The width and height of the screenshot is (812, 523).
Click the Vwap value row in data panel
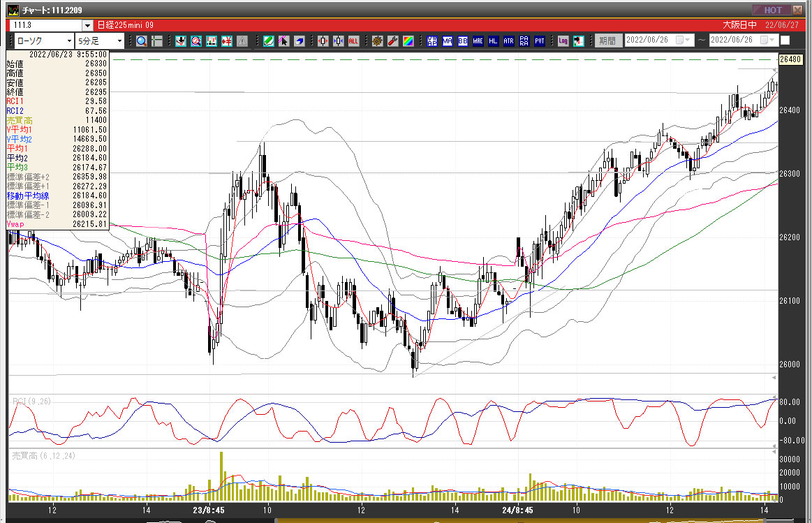tap(57, 224)
